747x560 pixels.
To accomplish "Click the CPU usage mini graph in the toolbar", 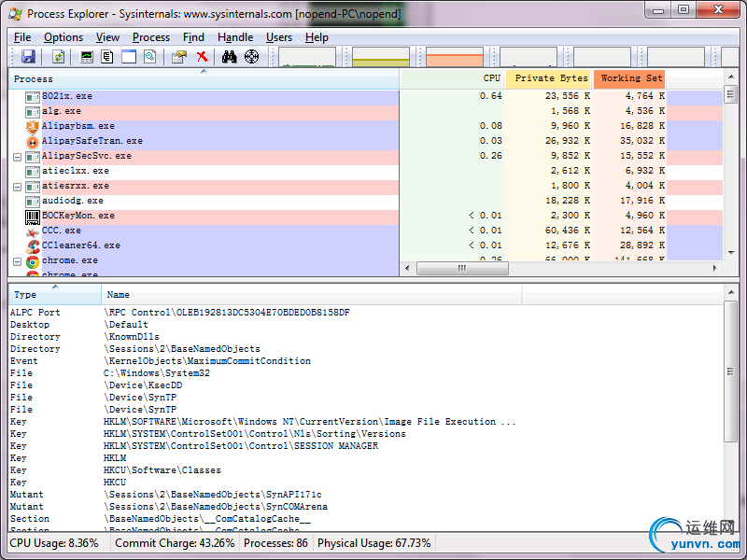I will (307, 57).
